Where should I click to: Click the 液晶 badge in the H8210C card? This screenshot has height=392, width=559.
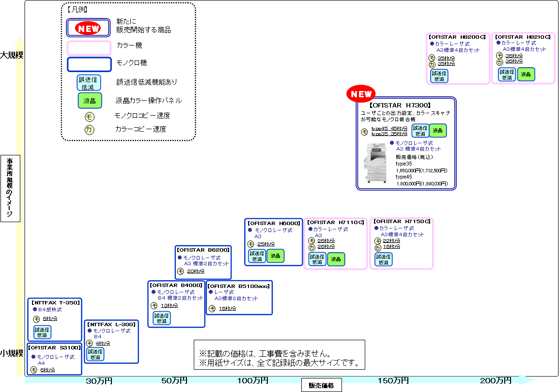pos(526,75)
